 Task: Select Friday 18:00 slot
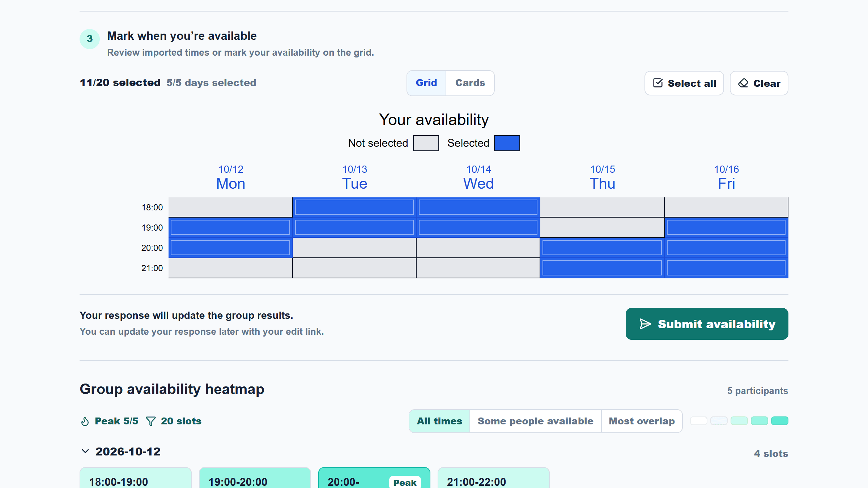coord(726,207)
